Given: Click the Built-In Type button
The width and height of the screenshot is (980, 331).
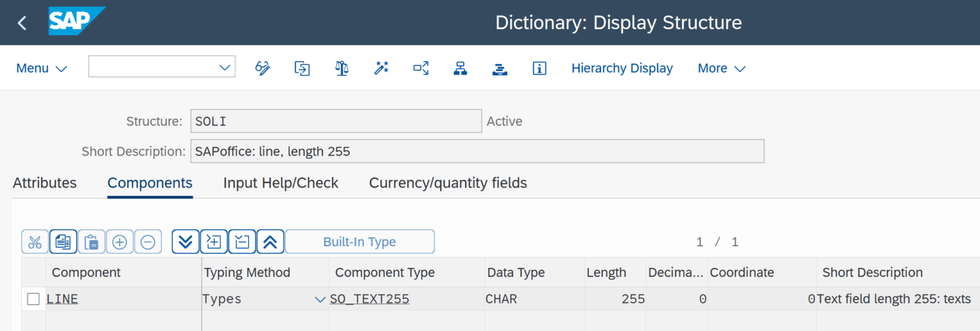Looking at the screenshot, I should pyautogui.click(x=359, y=242).
